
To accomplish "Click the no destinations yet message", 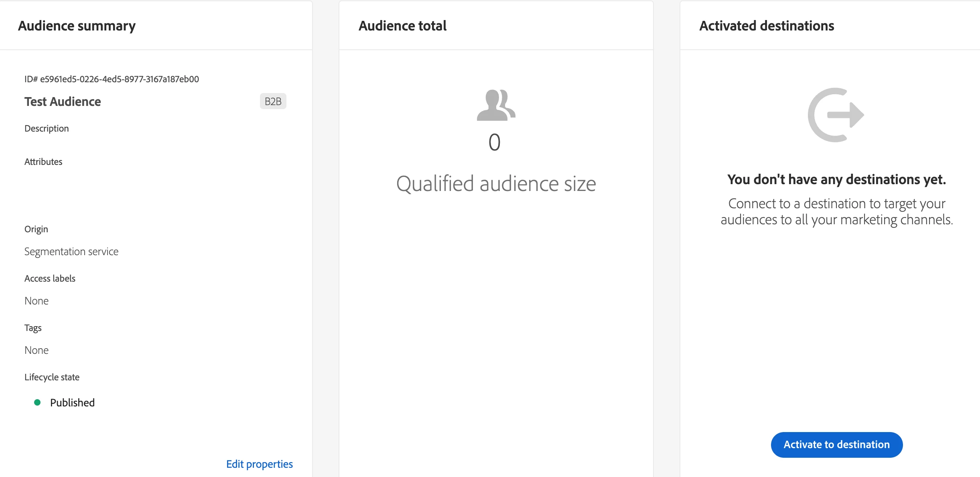I will 836,179.
